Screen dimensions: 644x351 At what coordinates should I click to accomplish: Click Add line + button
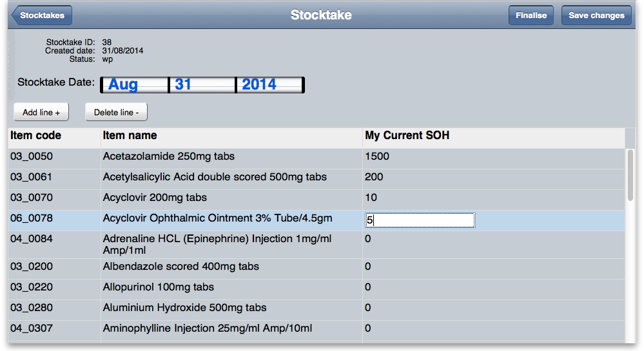(x=41, y=112)
